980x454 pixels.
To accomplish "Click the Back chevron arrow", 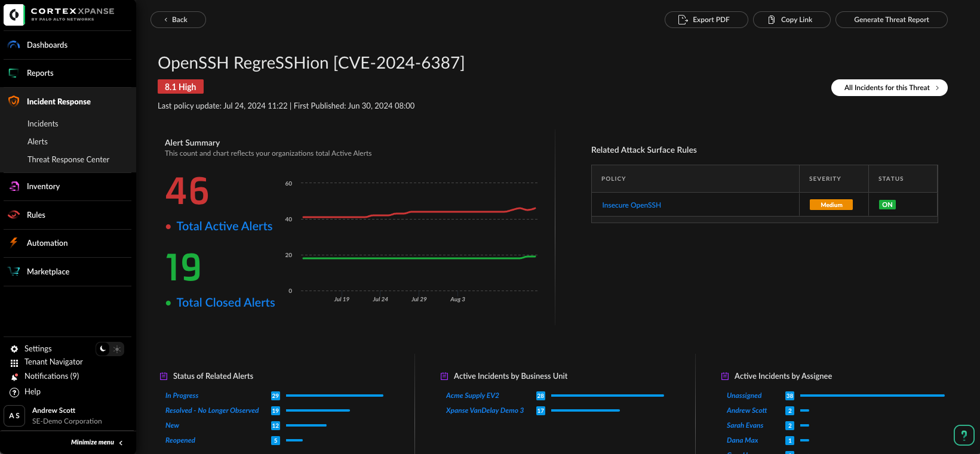I will tap(166, 20).
